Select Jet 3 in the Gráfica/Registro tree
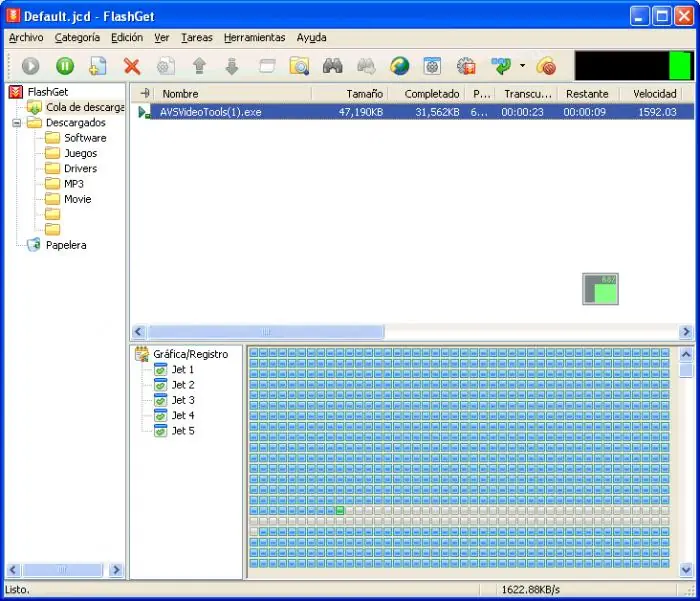The width and height of the screenshot is (700, 601). pos(183,400)
